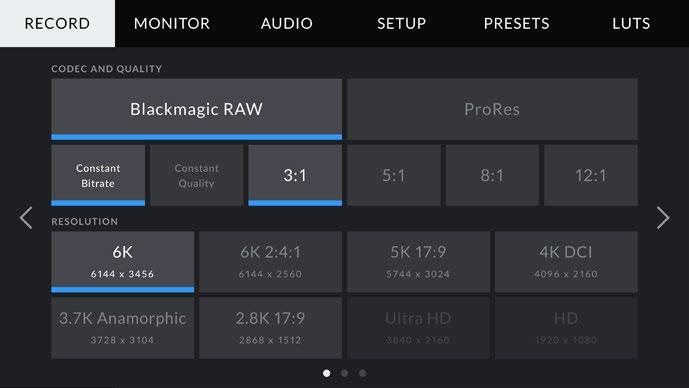Screen dimensions: 689x388
Task: Open the RECORD tab
Action: [x=57, y=23]
